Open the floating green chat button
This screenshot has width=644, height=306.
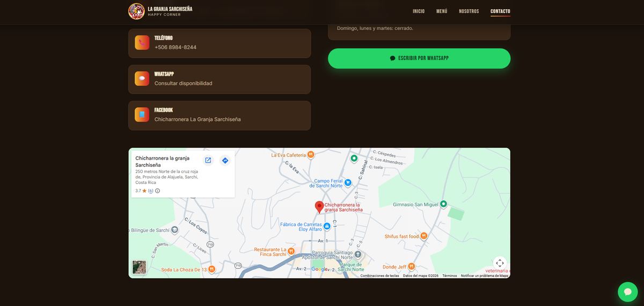(x=628, y=292)
